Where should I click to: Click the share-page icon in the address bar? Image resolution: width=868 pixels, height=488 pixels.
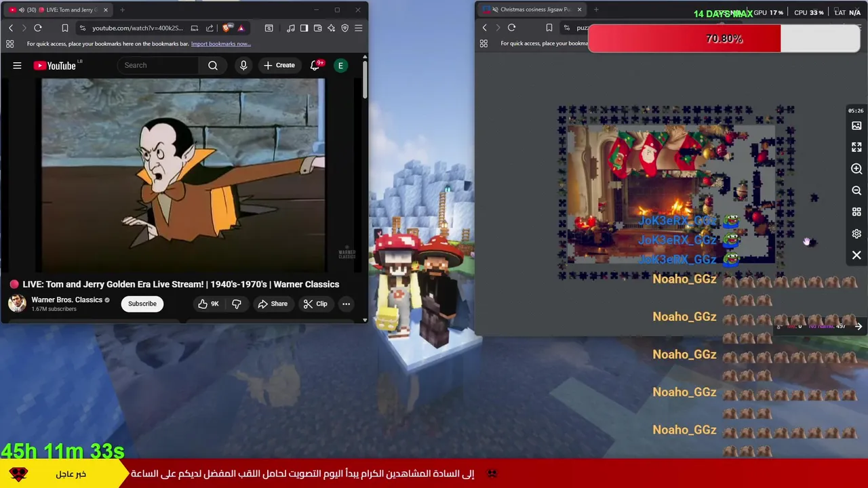click(x=210, y=28)
